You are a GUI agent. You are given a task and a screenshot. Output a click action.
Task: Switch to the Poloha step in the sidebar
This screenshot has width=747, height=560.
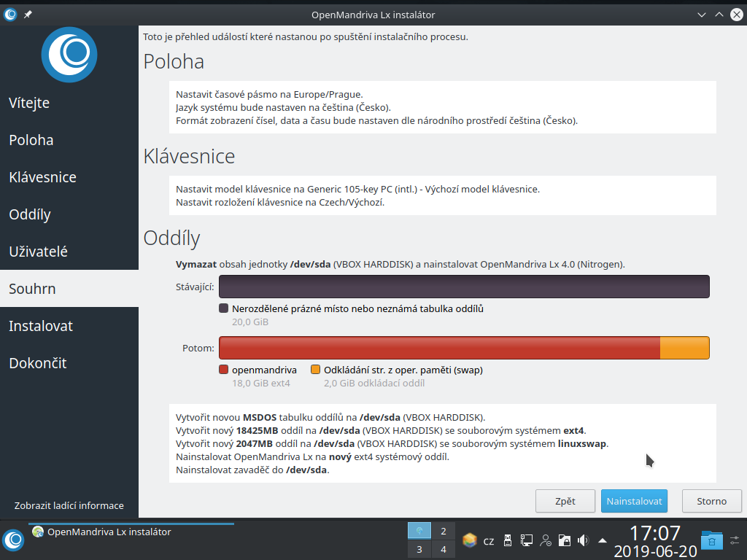point(33,140)
